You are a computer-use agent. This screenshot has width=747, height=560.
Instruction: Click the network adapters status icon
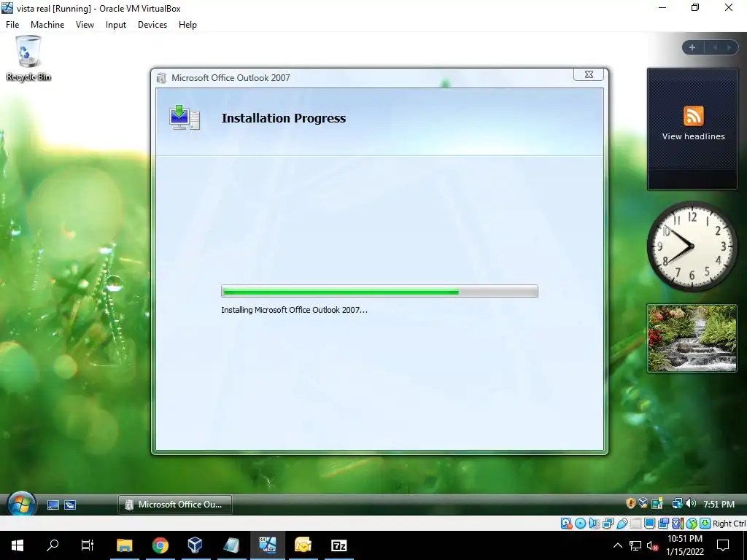coord(608,524)
